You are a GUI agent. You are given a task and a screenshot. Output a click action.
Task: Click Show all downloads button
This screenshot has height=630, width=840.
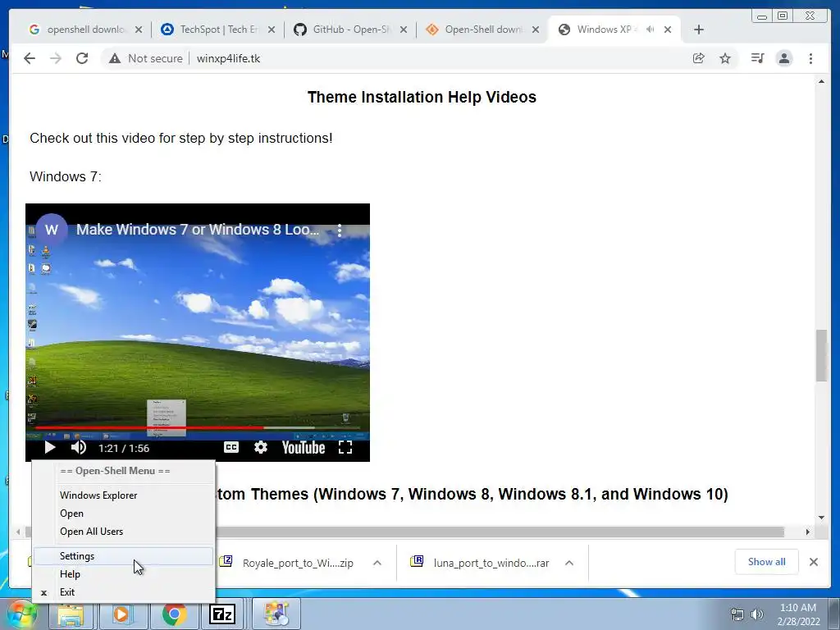tap(767, 562)
